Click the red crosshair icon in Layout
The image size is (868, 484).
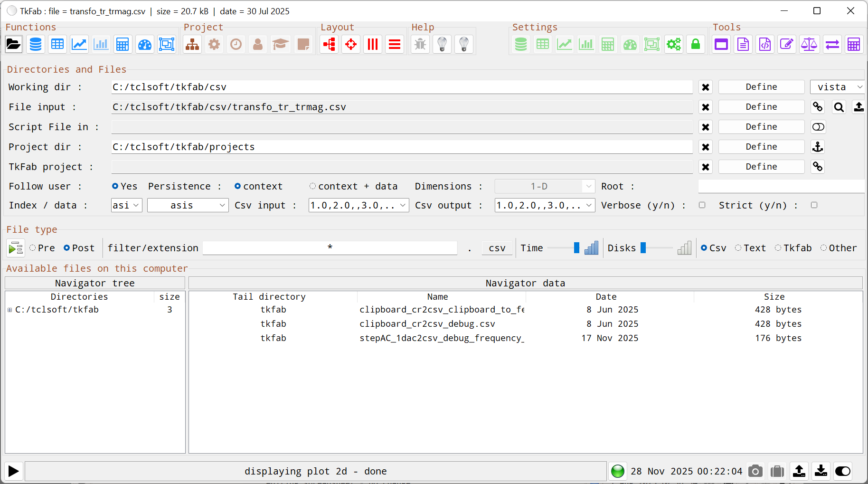click(x=351, y=45)
